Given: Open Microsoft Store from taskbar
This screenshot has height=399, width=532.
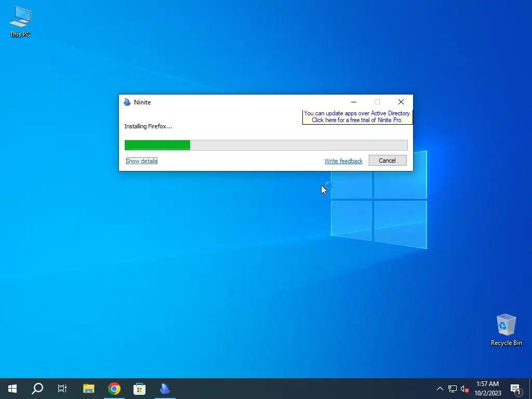Looking at the screenshot, I should pyautogui.click(x=139, y=389).
